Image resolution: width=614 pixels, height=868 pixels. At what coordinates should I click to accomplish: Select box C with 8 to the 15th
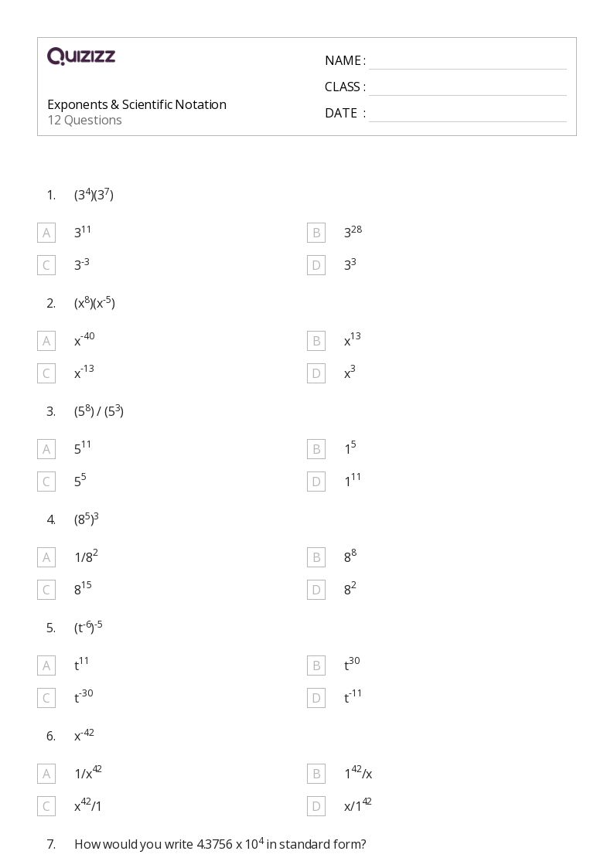46,590
